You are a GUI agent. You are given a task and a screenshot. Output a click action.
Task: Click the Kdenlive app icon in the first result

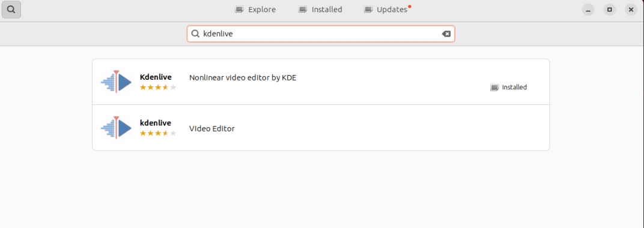[116, 82]
